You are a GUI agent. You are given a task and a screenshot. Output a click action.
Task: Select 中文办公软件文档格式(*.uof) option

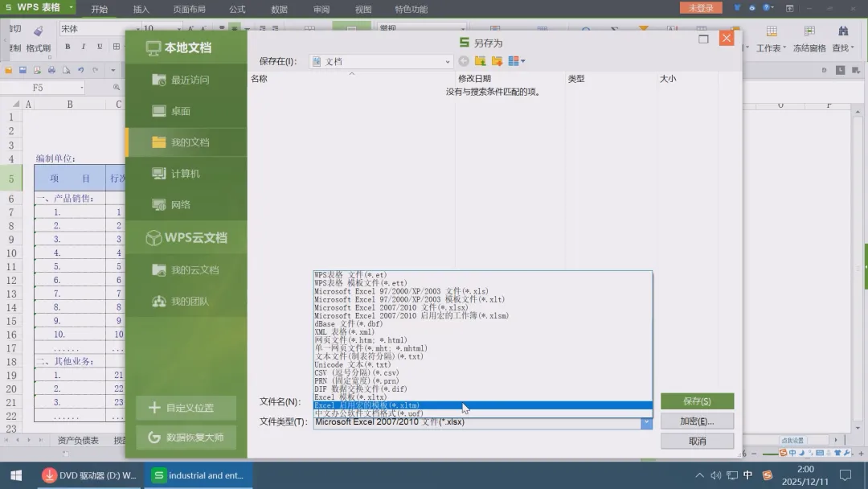483,413
